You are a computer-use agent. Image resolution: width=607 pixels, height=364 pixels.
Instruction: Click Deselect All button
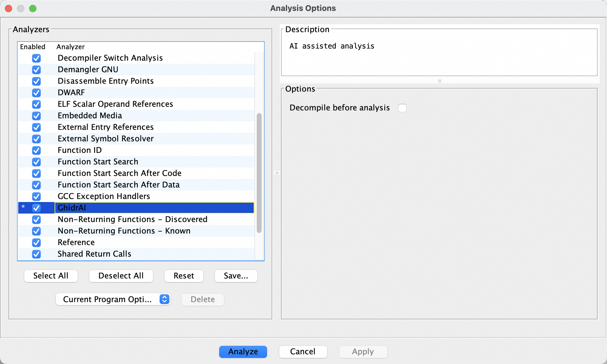coord(121,276)
